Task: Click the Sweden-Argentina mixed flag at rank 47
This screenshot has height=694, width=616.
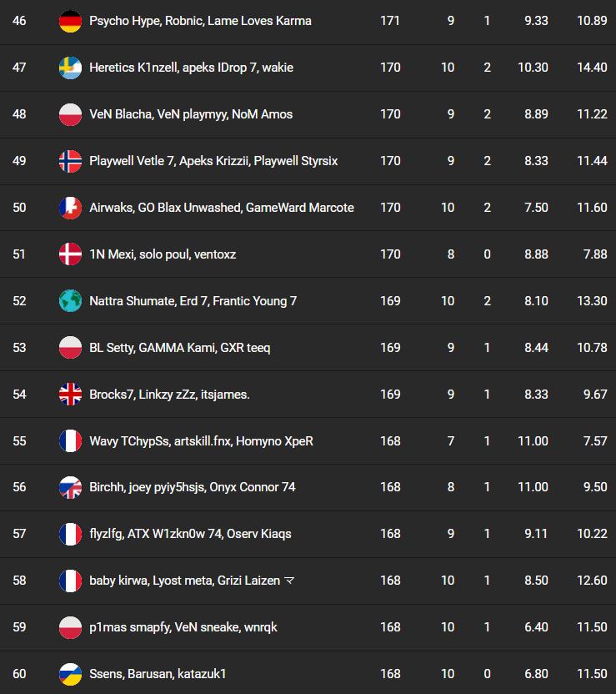Action: pyautogui.click(x=70, y=68)
